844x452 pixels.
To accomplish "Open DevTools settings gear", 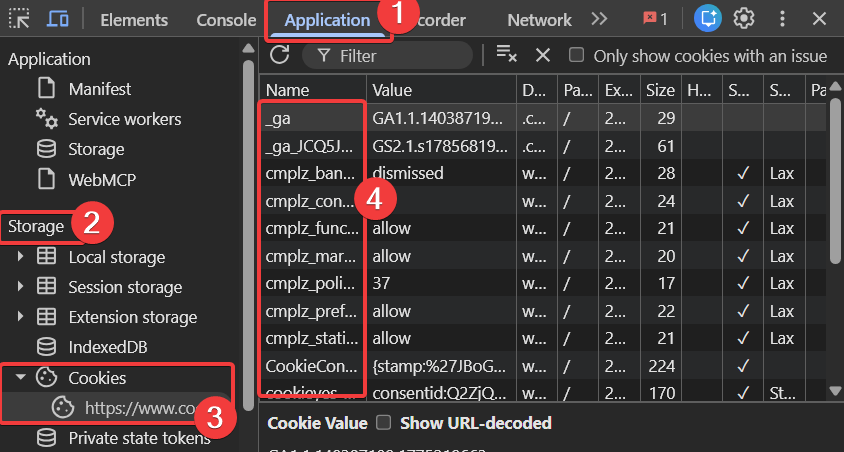I will pos(744,19).
